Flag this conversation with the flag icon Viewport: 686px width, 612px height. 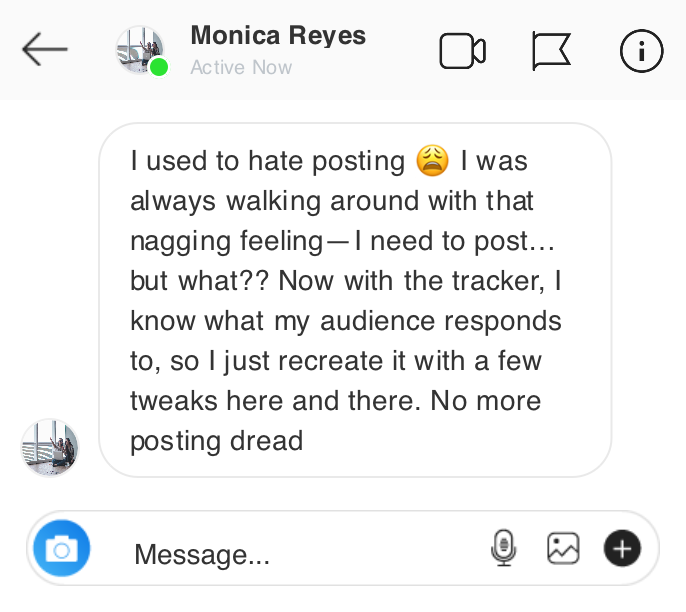551,51
